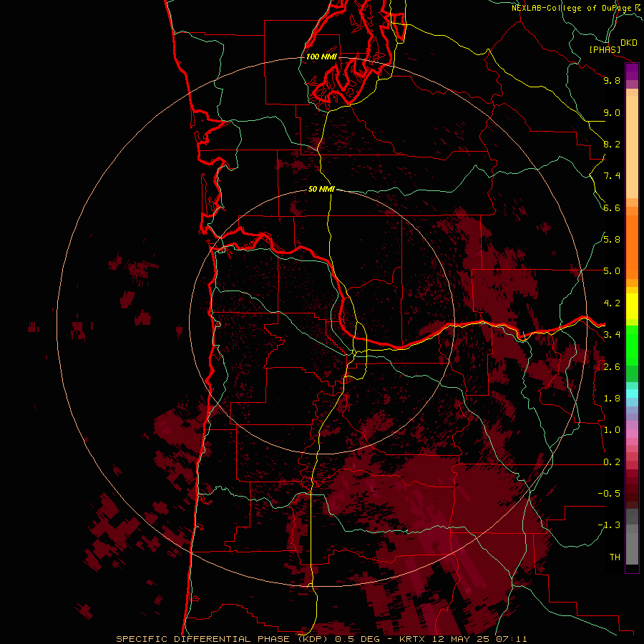Click the 9.8 value on the color scale
The height and width of the screenshot is (644, 644).
[612, 80]
